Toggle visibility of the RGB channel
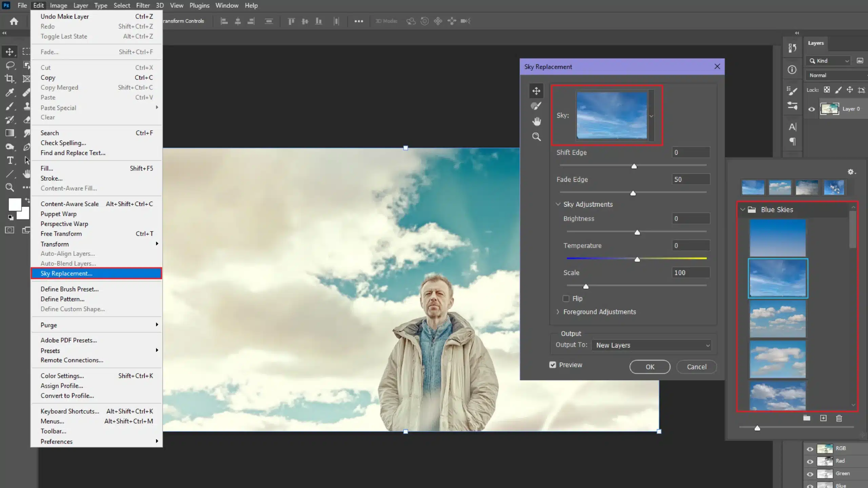Screen dimensions: 868x488 810,449
